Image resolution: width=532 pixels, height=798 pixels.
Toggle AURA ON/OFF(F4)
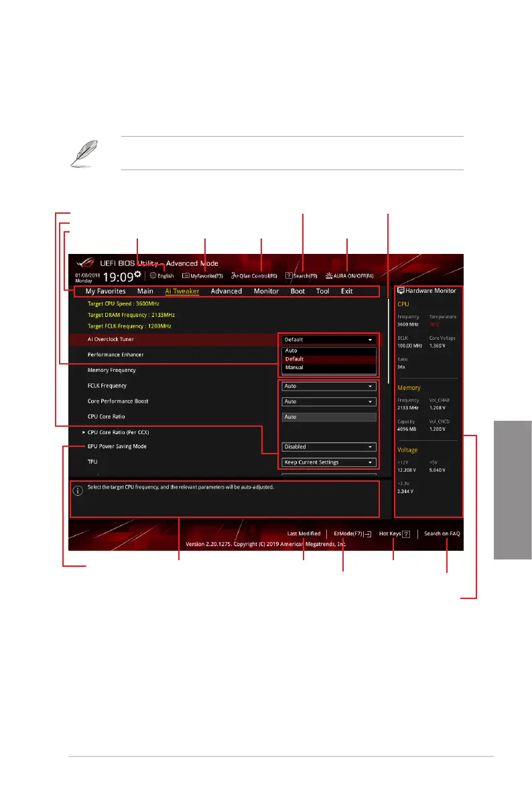(x=349, y=276)
